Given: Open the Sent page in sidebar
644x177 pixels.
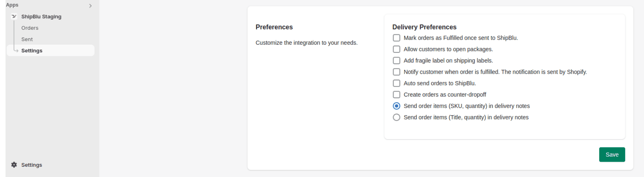Looking at the screenshot, I should [27, 39].
